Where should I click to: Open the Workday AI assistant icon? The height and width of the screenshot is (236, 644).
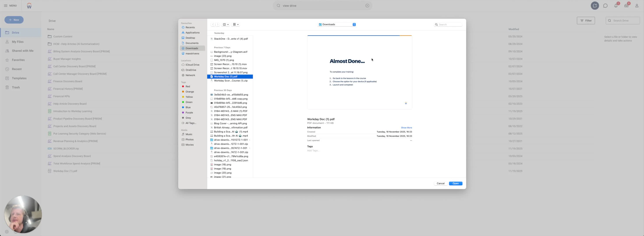(595, 5)
